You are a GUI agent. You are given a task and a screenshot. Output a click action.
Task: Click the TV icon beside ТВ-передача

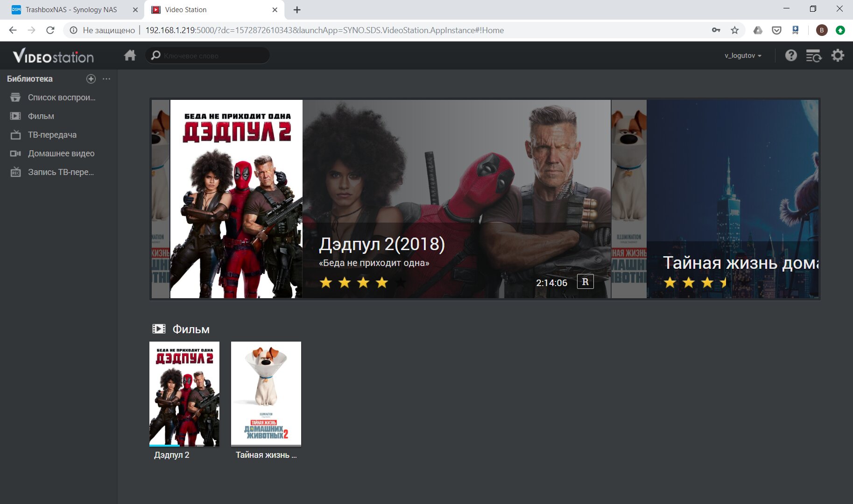pos(15,135)
